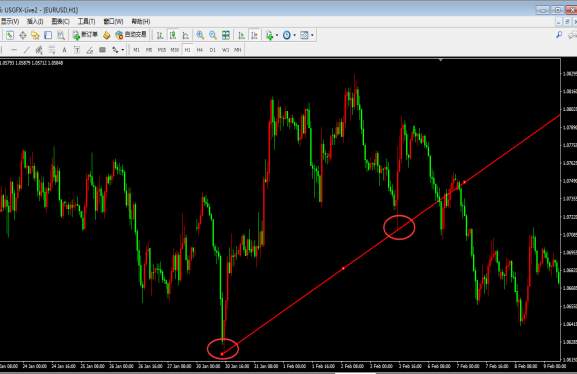The height and width of the screenshot is (374, 577).
Task: Select the text label 'T' tool
Action: pyautogui.click(x=77, y=50)
